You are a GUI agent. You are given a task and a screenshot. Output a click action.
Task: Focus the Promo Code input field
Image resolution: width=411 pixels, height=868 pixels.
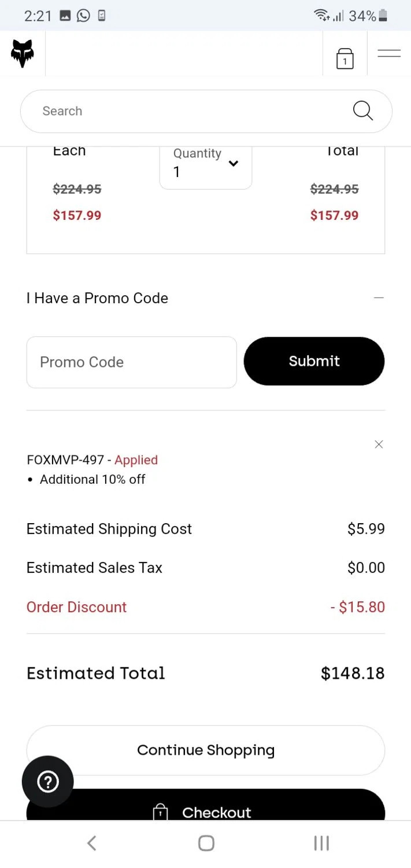pos(131,362)
